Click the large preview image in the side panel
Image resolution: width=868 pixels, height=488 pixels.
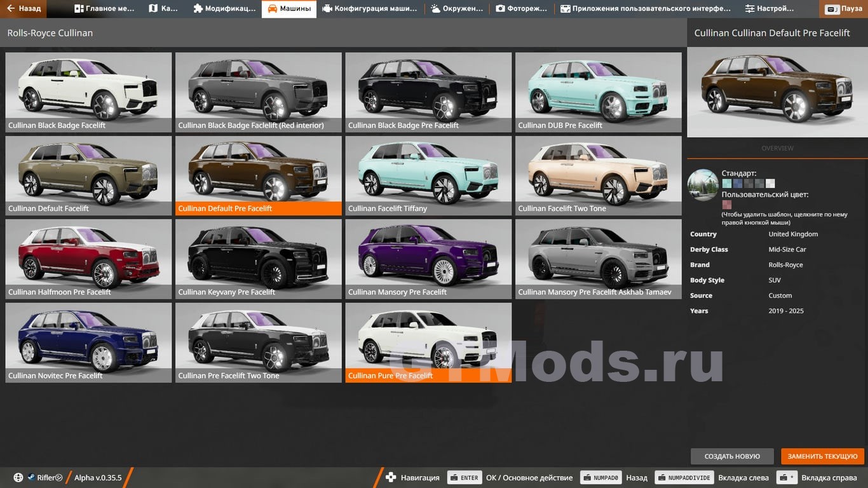point(777,92)
